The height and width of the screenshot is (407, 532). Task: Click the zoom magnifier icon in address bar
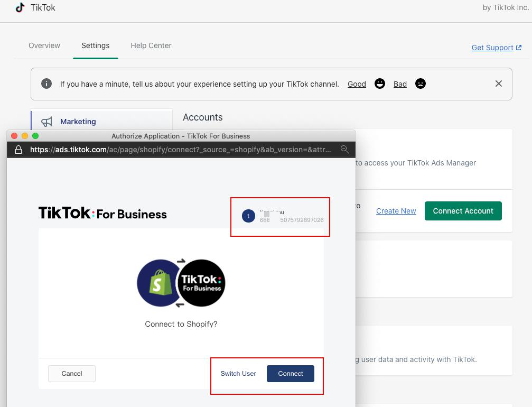coord(344,150)
